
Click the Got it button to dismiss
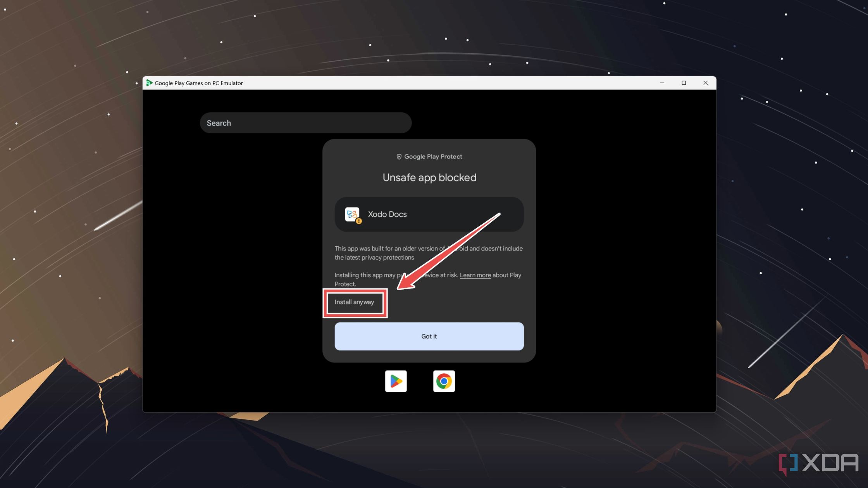coord(429,336)
